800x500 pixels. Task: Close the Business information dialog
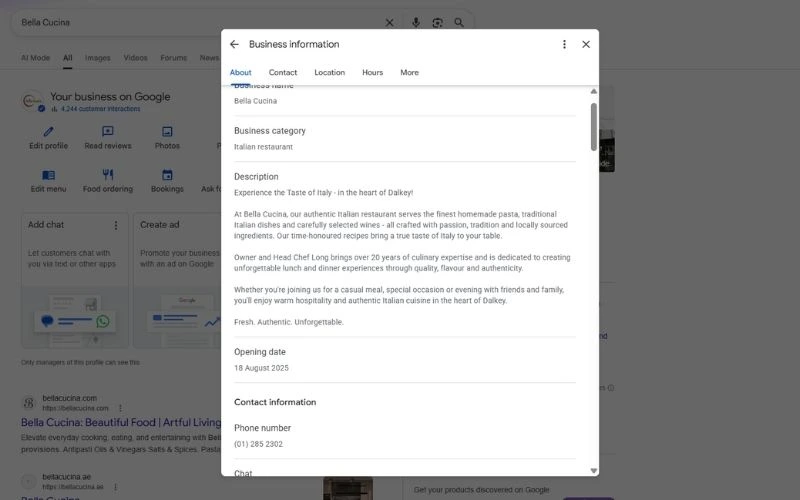pyautogui.click(x=586, y=44)
